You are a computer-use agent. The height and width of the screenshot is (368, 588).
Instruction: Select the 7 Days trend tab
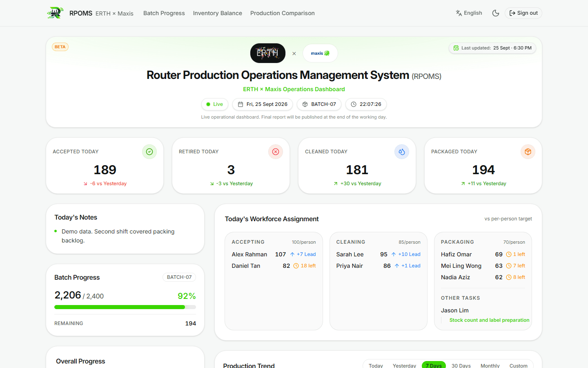pyautogui.click(x=434, y=366)
